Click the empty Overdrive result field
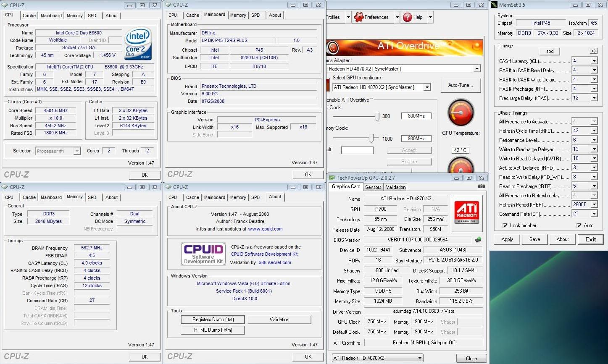The width and height of the screenshot is (608, 364). pos(357,150)
